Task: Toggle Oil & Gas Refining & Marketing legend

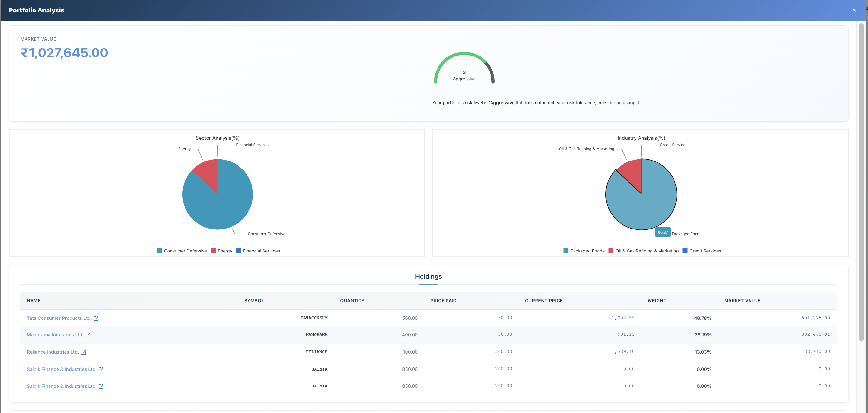Action: click(x=643, y=251)
